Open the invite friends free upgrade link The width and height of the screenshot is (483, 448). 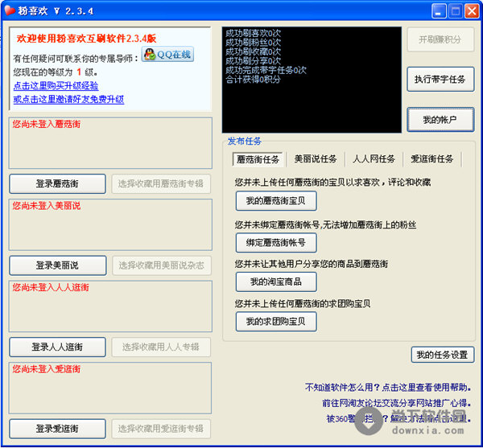[x=68, y=100]
